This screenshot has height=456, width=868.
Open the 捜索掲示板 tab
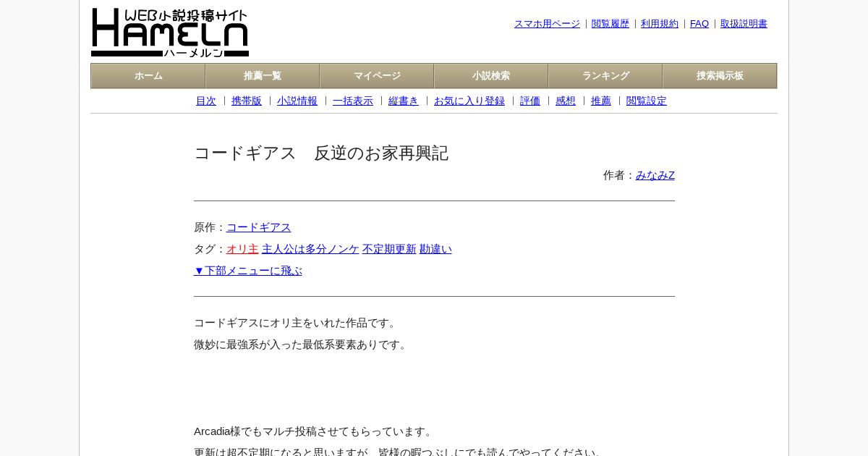[720, 76]
